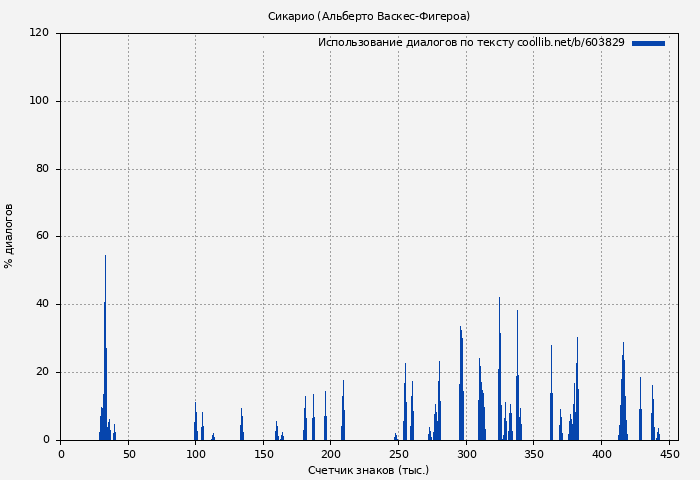Click the y-axis tick label 20
700x480 pixels.
(x=42, y=372)
